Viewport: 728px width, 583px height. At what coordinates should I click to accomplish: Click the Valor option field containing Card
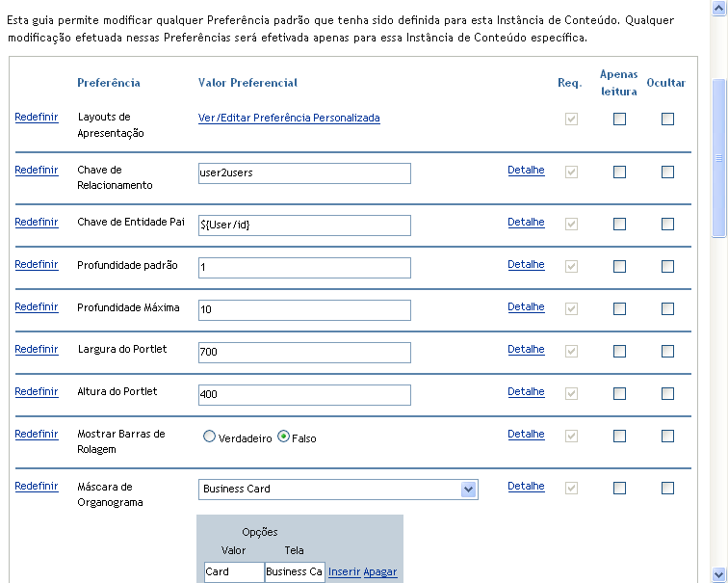234,572
